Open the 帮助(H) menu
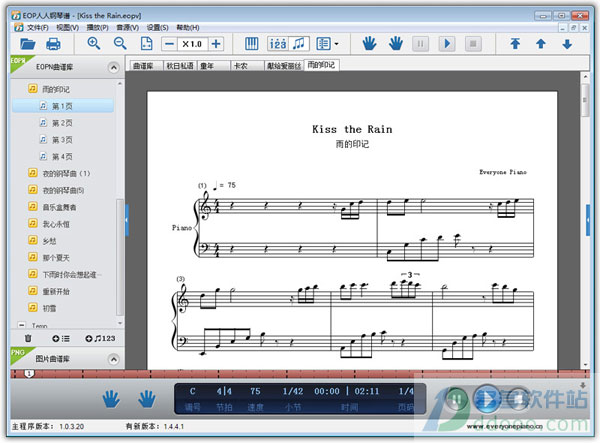Screen dimensions: 600x443 click(188, 28)
